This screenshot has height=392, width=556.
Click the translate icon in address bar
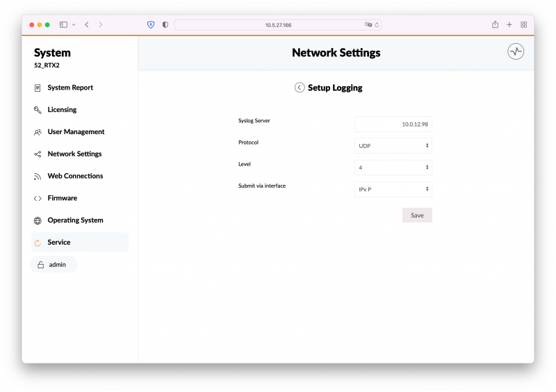tap(368, 25)
